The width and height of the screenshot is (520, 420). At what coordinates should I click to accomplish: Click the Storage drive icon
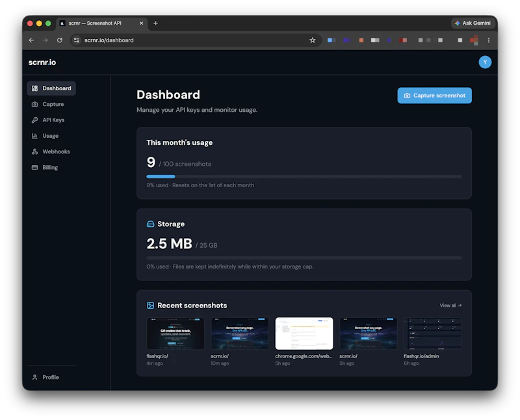pyautogui.click(x=151, y=224)
